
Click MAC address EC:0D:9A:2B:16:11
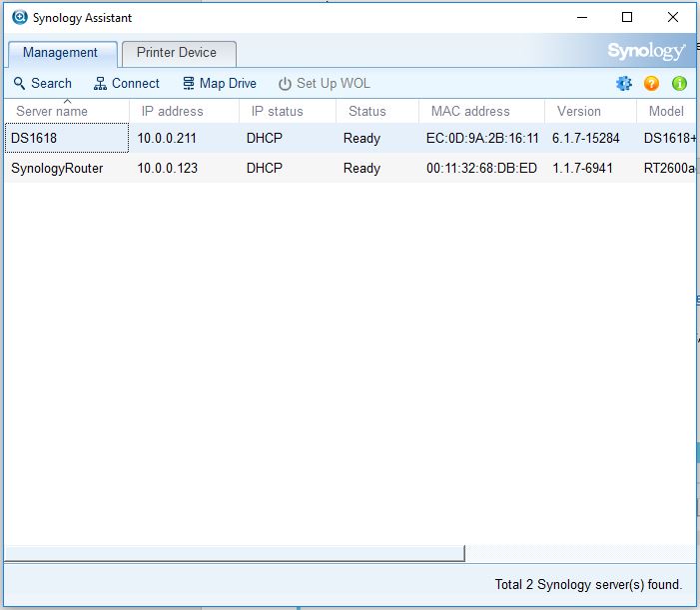[x=482, y=139]
